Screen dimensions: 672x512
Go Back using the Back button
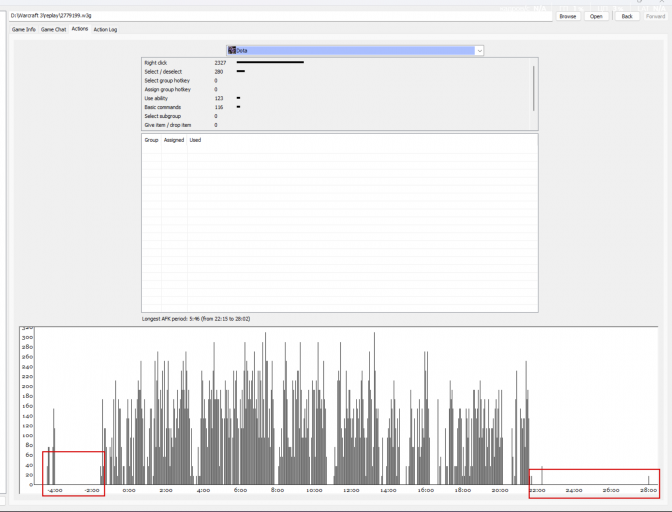[x=627, y=16]
